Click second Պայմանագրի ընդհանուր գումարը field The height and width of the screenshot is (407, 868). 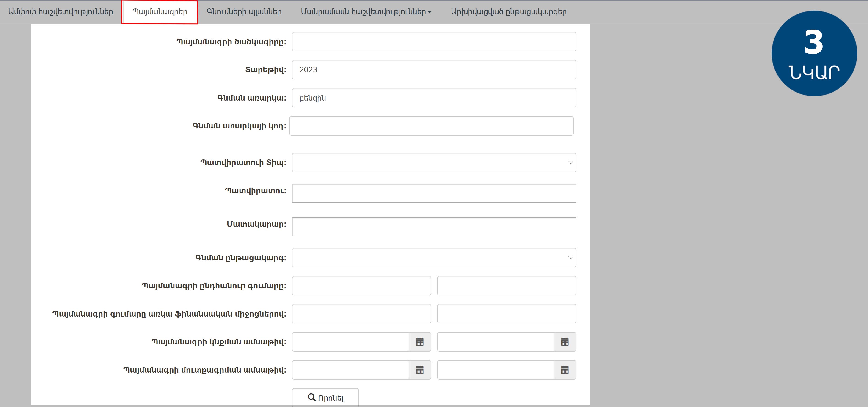pos(507,286)
